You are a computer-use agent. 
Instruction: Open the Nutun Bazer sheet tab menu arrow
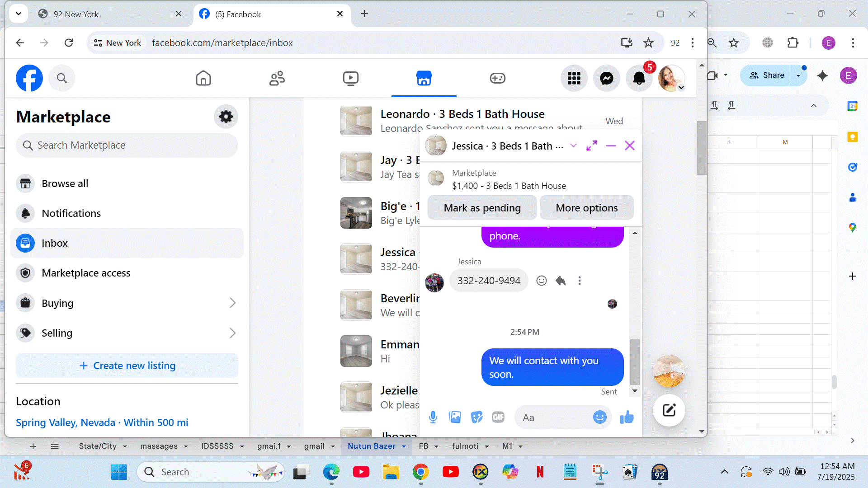404,446
